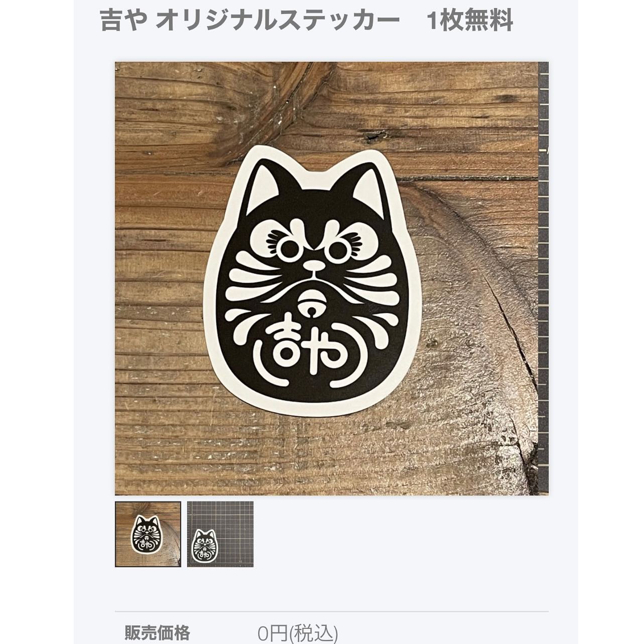This screenshot has width=644, height=644.
Task: Select the first wood-background sticker thumbnail
Action: click(148, 534)
